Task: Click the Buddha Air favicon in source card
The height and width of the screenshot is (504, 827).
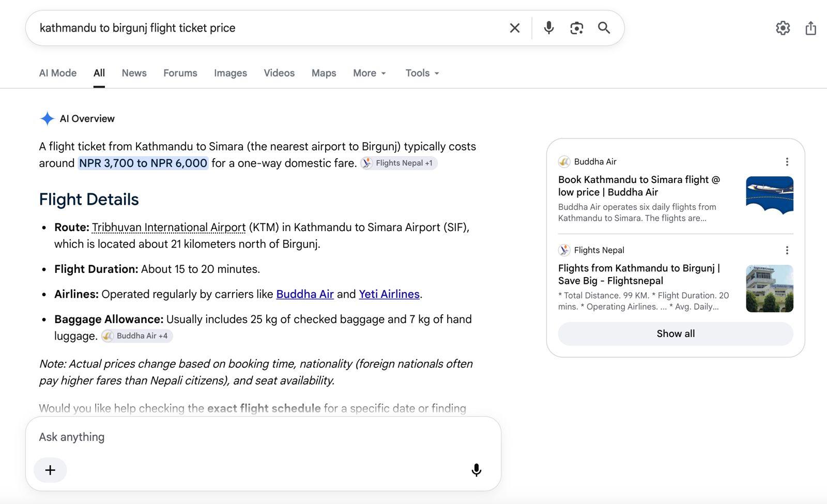Action: [x=564, y=162]
